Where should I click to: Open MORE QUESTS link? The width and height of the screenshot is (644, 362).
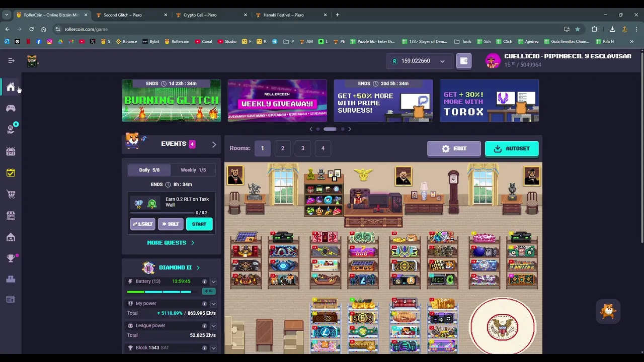[171, 243]
